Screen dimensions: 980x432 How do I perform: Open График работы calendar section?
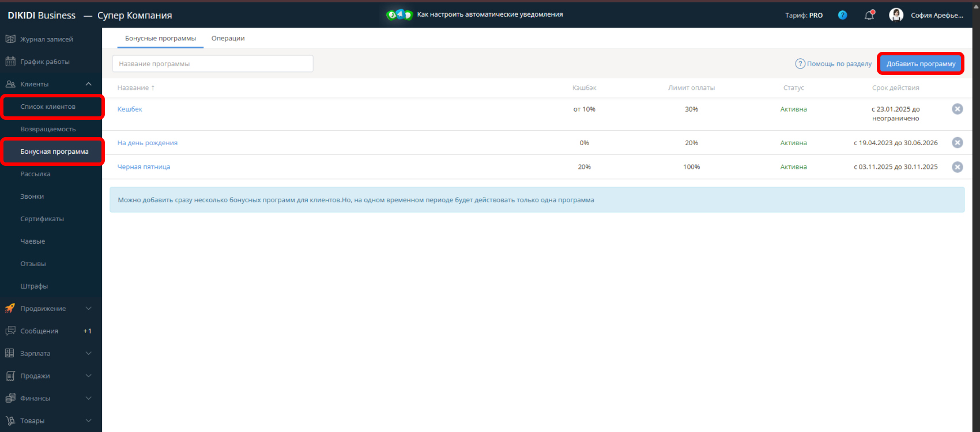point(44,62)
